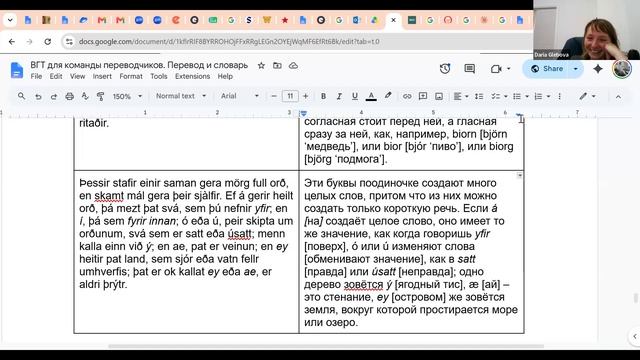Collapse the menus with the chevron
The width and height of the screenshot is (640, 360).
click(618, 96)
